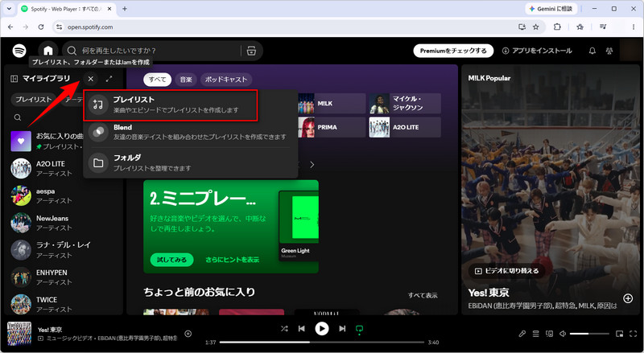
Task: Open the マイケル・ジャクソン shortcut tile
Action: point(405,104)
